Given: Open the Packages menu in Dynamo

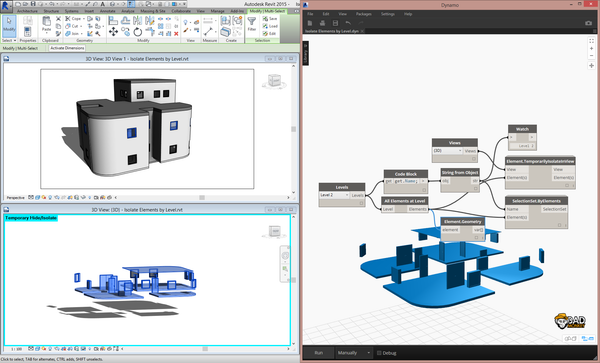Looking at the screenshot, I should coord(364,14).
